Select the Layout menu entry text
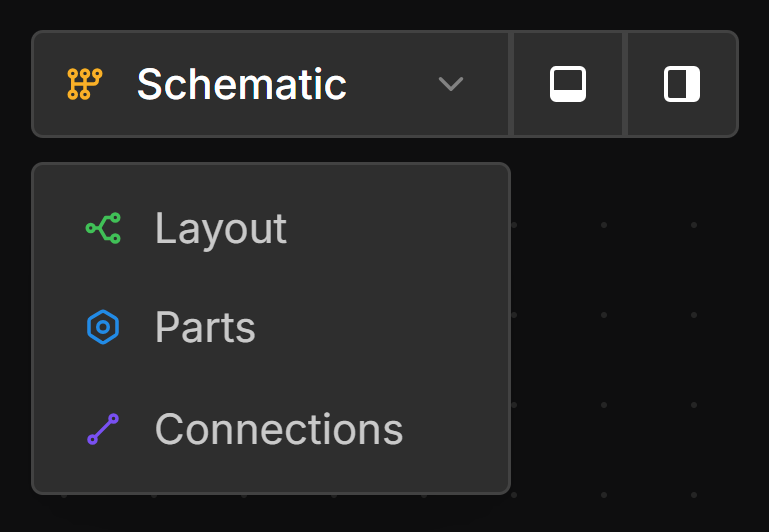The image size is (769, 532). point(220,229)
